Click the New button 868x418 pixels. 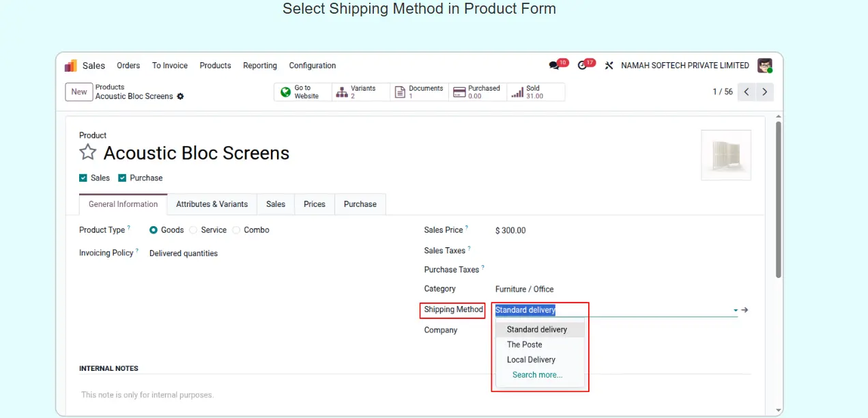[x=79, y=92]
